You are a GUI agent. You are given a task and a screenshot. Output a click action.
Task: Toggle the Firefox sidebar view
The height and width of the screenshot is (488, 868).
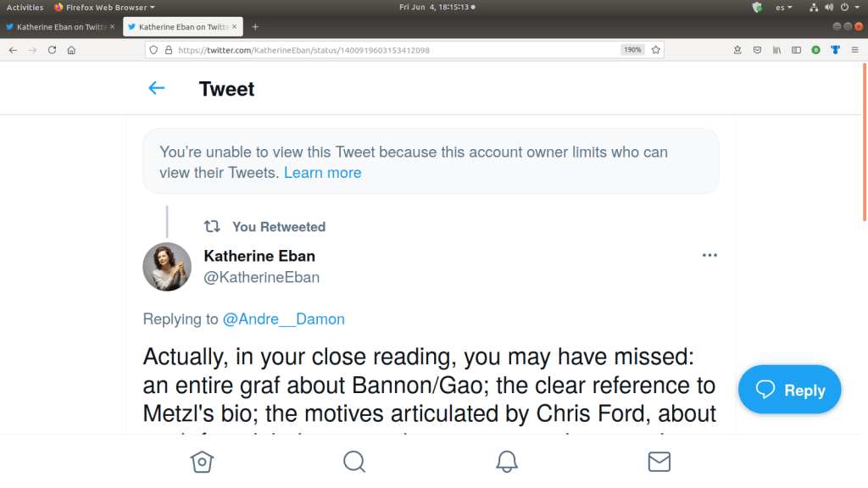click(796, 50)
